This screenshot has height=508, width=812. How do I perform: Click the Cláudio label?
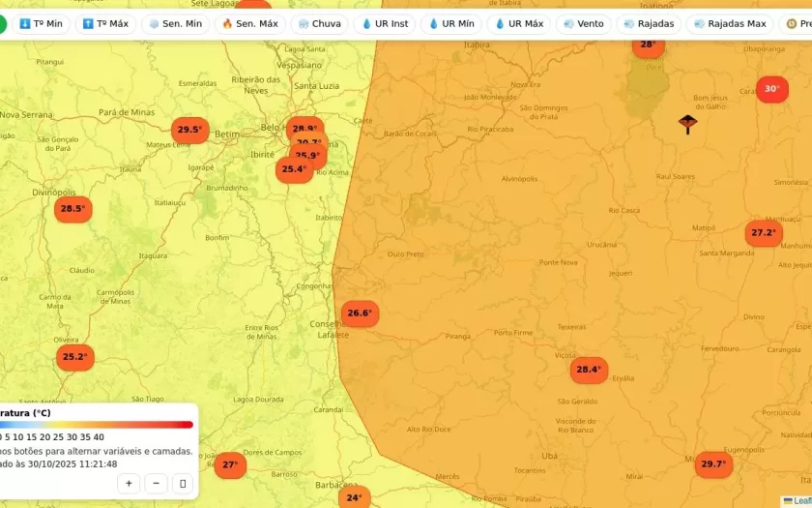tap(82, 271)
